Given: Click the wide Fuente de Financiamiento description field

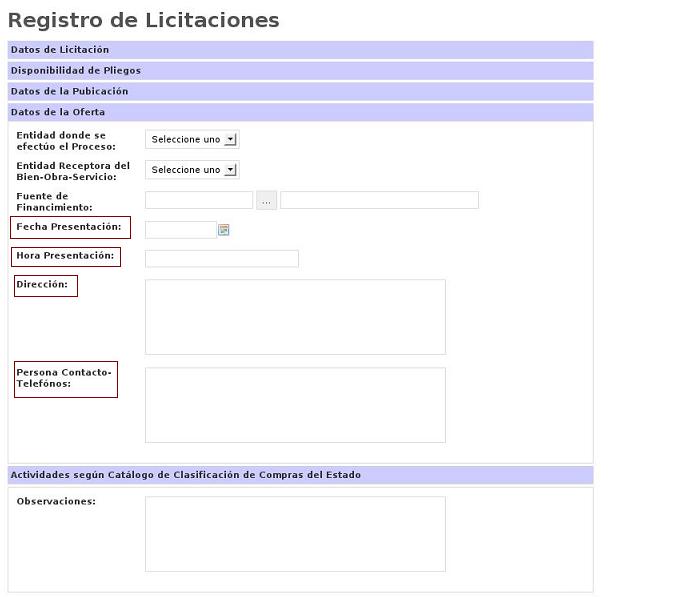Looking at the screenshot, I should click(379, 201).
